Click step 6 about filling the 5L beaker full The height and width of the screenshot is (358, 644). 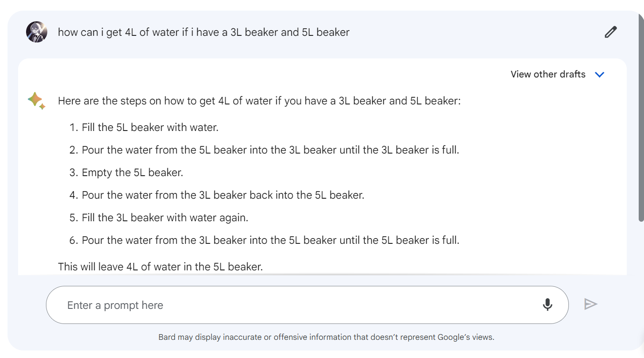pyautogui.click(x=270, y=240)
